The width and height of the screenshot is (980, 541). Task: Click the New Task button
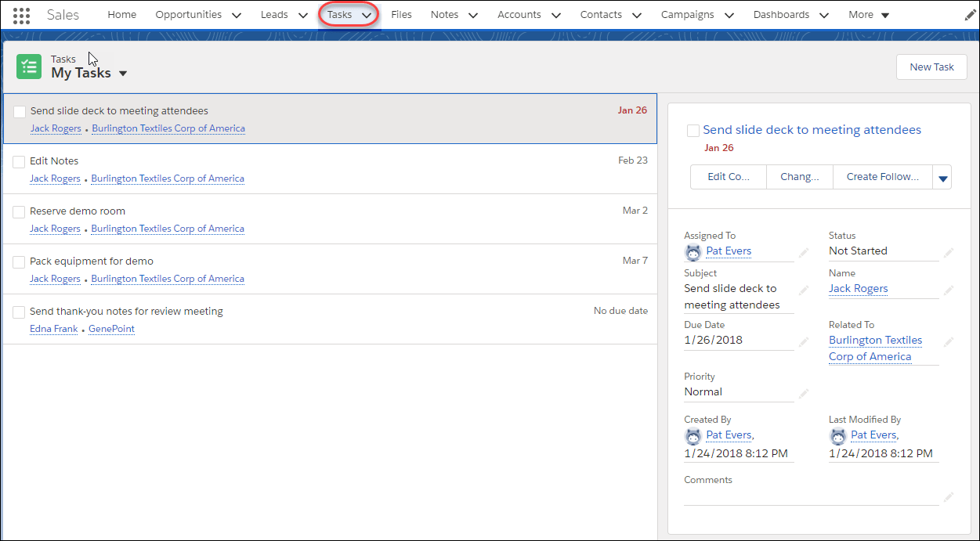(x=931, y=67)
